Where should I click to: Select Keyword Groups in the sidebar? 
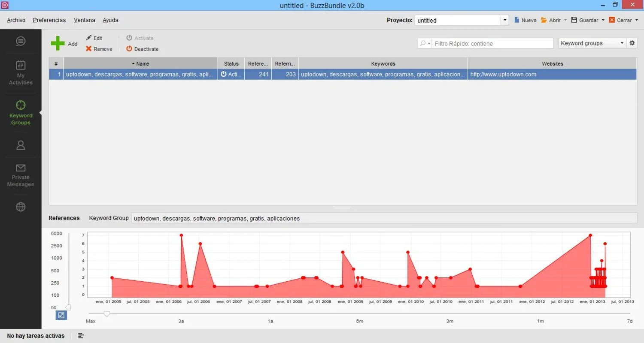click(x=21, y=113)
